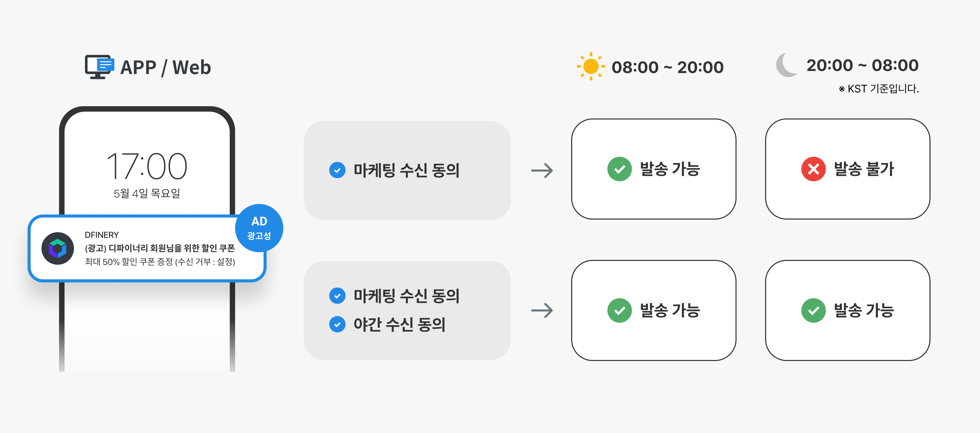The image size is (980, 433).
Task: Click the arrow right of the upper consent box
Action: [x=542, y=171]
